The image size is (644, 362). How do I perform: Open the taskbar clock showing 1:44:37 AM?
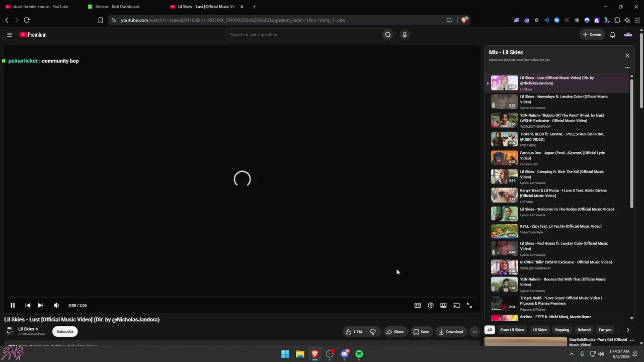click(619, 354)
